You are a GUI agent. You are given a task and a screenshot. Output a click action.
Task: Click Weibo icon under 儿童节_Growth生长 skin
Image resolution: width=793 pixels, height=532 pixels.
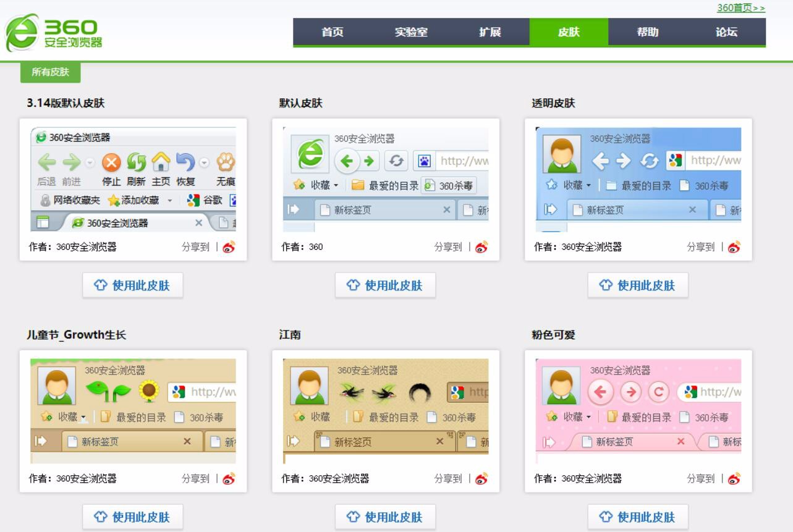click(x=229, y=479)
